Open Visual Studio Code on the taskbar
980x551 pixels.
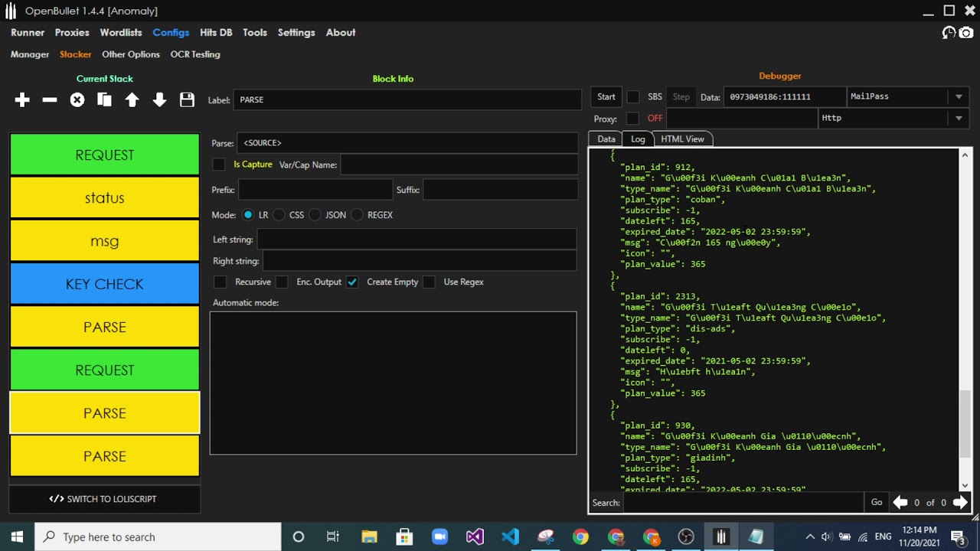[510, 536]
